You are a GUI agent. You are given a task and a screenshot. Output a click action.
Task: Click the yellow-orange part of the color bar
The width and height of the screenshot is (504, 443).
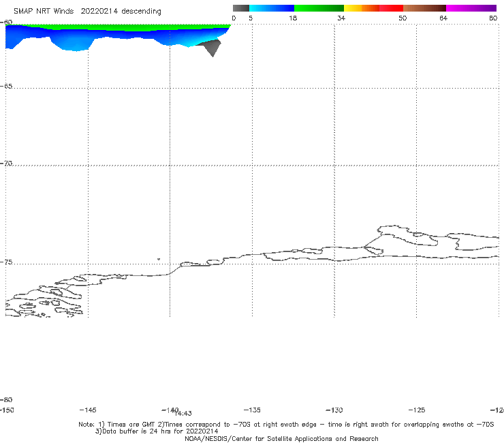pyautogui.click(x=362, y=8)
